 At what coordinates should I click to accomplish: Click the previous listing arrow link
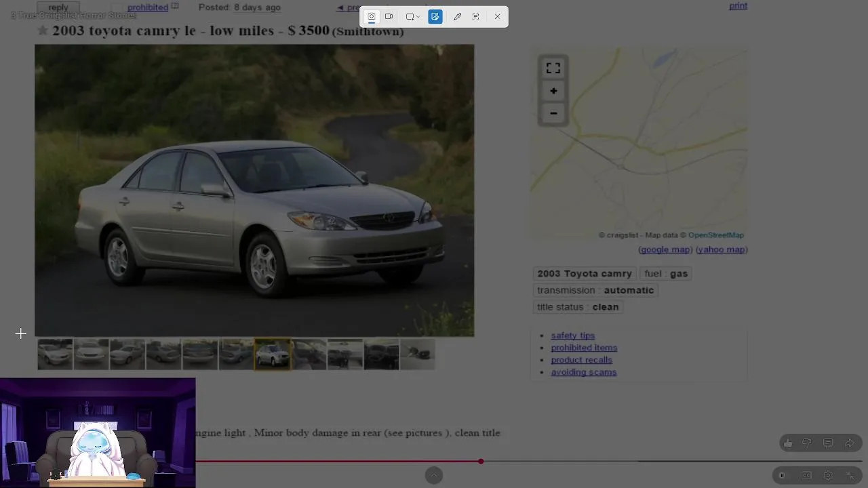pyautogui.click(x=348, y=7)
